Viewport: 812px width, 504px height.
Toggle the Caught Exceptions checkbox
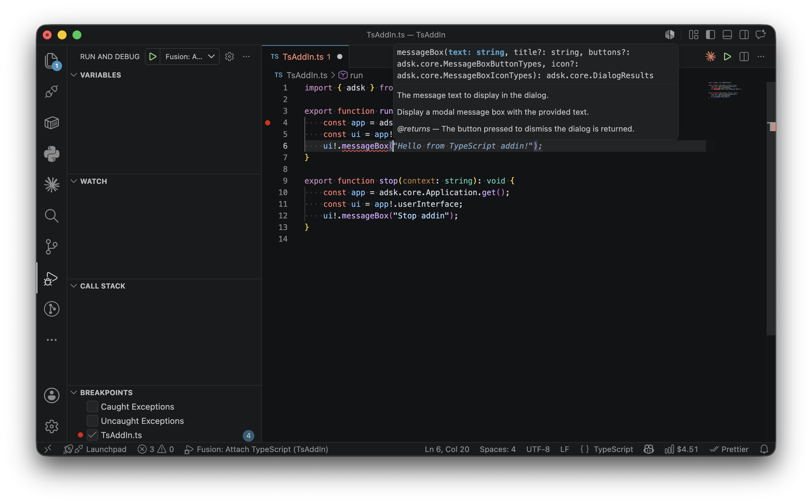click(92, 406)
